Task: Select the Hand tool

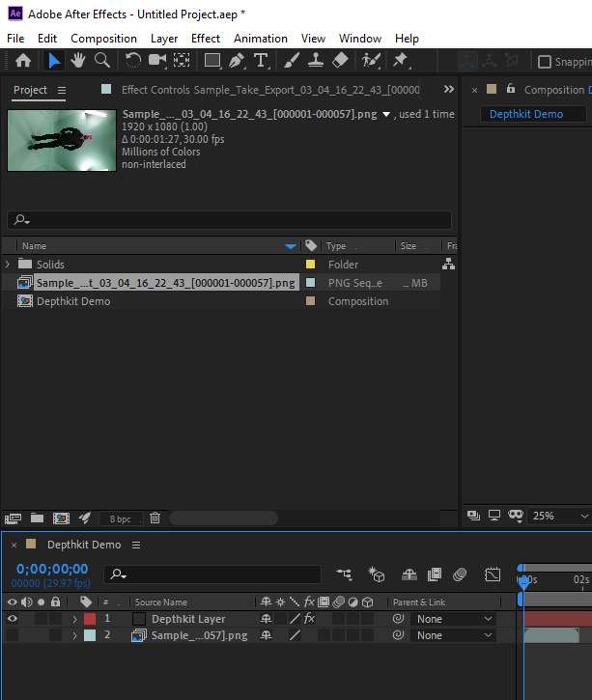Action: [77, 61]
